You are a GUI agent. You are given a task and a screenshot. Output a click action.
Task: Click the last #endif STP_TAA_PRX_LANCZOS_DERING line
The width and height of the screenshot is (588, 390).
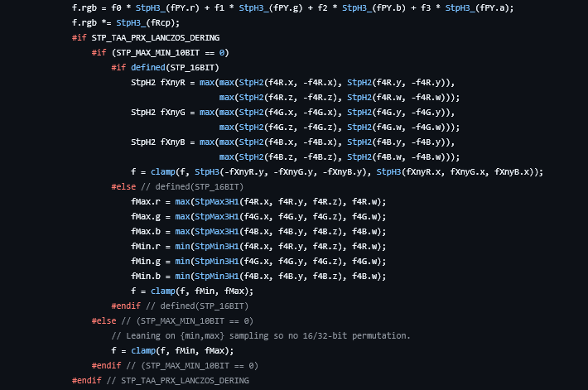tap(161, 381)
